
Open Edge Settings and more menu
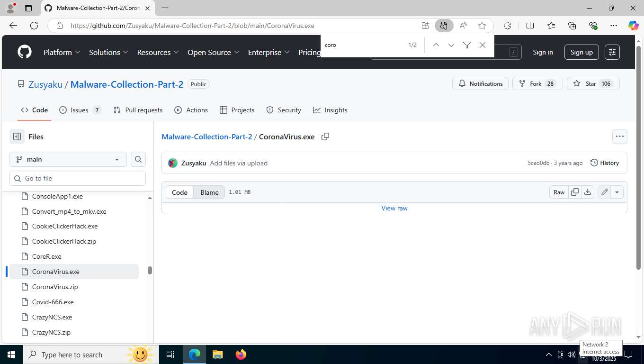click(614, 26)
